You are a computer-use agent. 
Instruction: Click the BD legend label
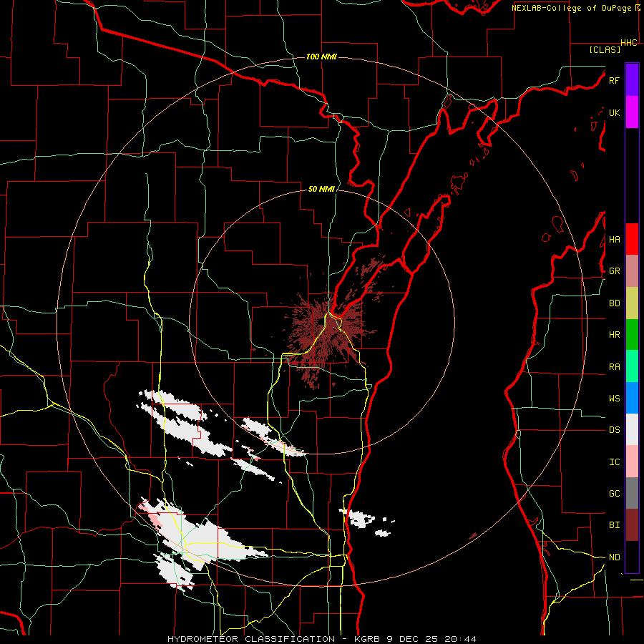coord(614,303)
